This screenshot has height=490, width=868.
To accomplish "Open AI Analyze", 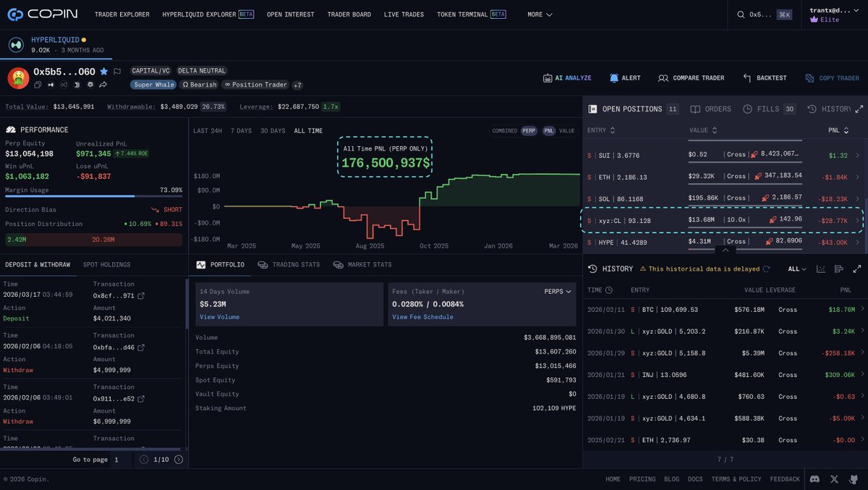I will coord(567,78).
